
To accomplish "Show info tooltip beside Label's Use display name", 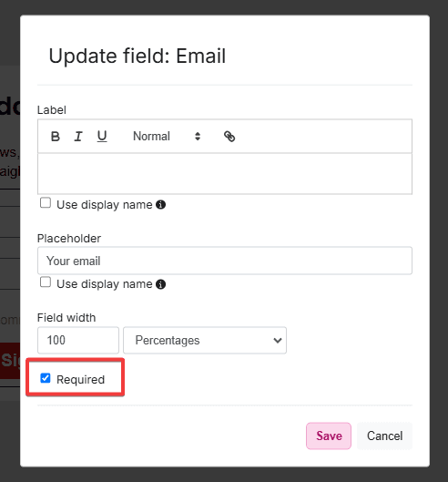I will [160, 204].
